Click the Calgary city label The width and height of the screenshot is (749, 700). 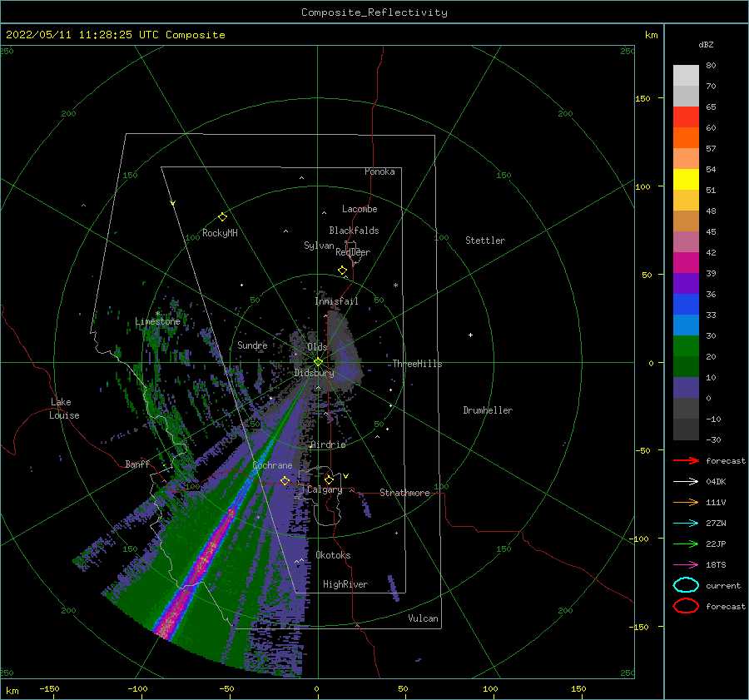(x=325, y=489)
